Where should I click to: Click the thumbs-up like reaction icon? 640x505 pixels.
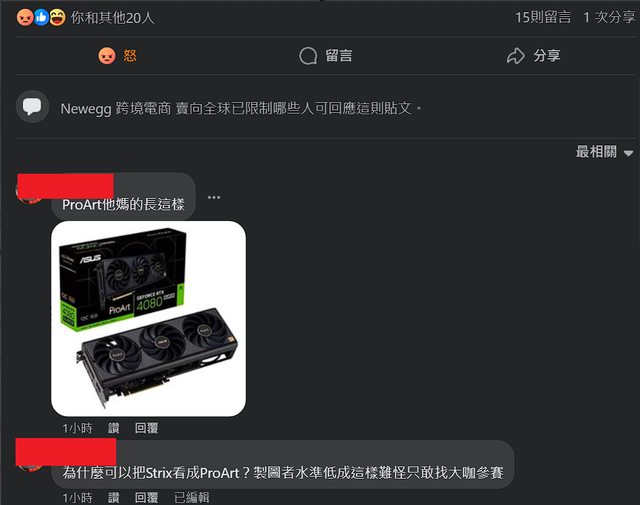(x=41, y=18)
